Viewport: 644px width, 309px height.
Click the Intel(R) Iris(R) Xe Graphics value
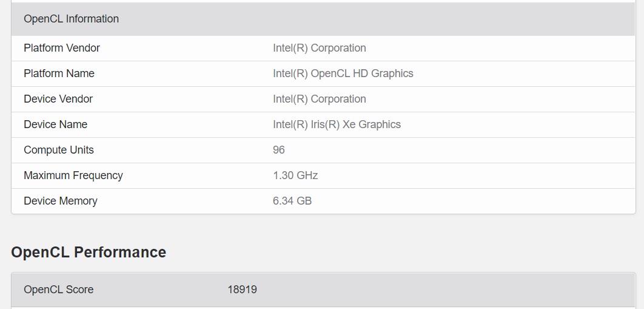click(x=337, y=124)
